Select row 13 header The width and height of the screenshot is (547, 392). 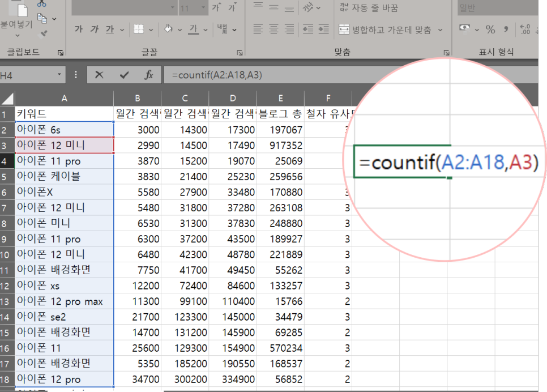(7, 301)
